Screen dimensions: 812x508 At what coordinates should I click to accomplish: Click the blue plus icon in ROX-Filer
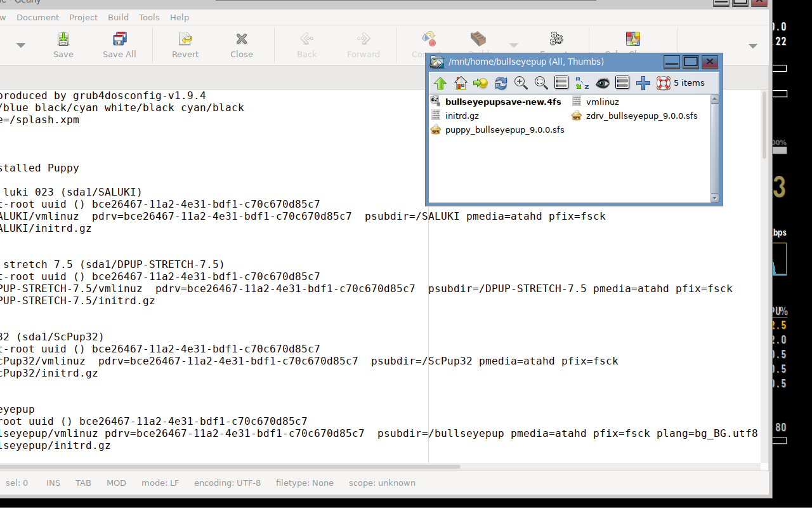click(x=643, y=83)
